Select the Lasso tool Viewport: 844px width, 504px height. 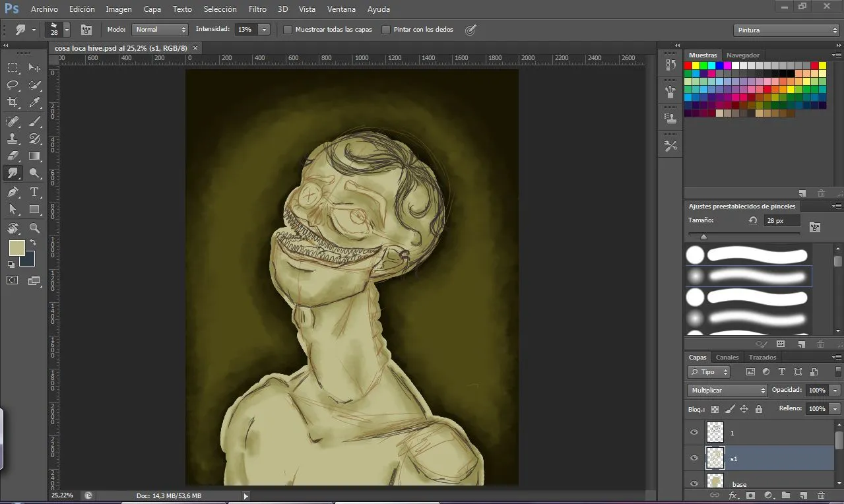click(13, 85)
